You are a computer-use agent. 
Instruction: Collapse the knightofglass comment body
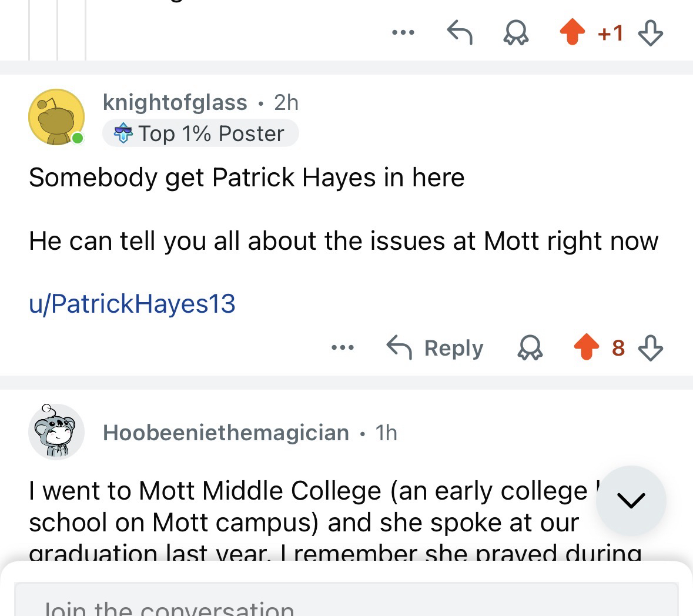[343, 209]
